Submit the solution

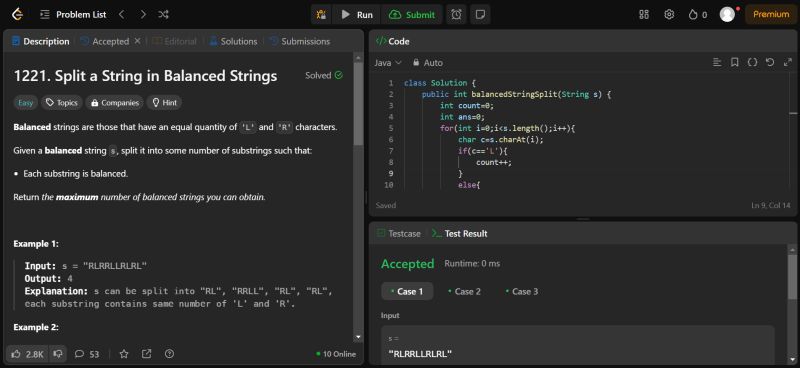pos(412,15)
